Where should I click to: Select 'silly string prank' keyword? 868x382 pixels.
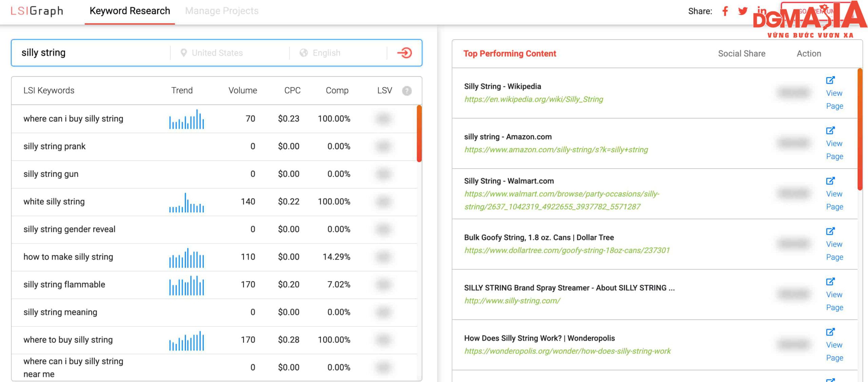[54, 146]
